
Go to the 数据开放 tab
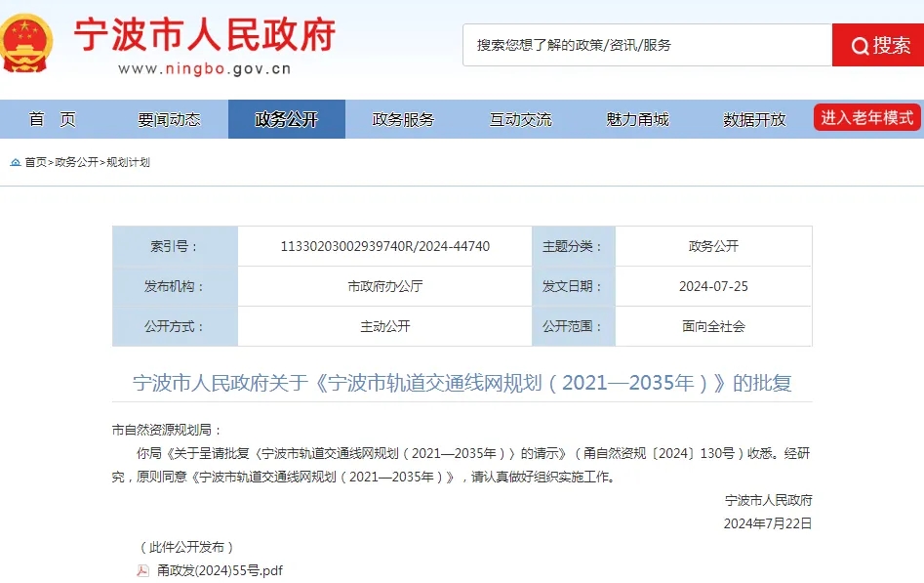(x=754, y=119)
